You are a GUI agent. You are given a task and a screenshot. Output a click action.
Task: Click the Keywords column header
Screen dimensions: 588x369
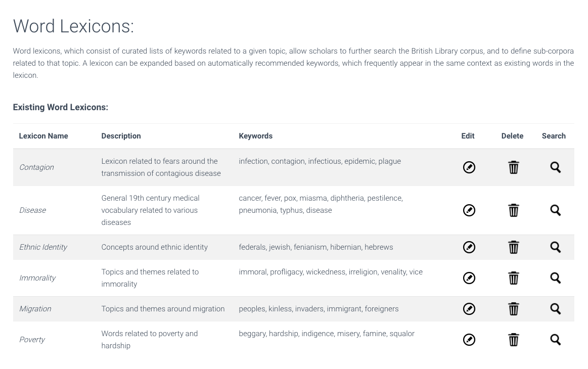[x=255, y=136]
